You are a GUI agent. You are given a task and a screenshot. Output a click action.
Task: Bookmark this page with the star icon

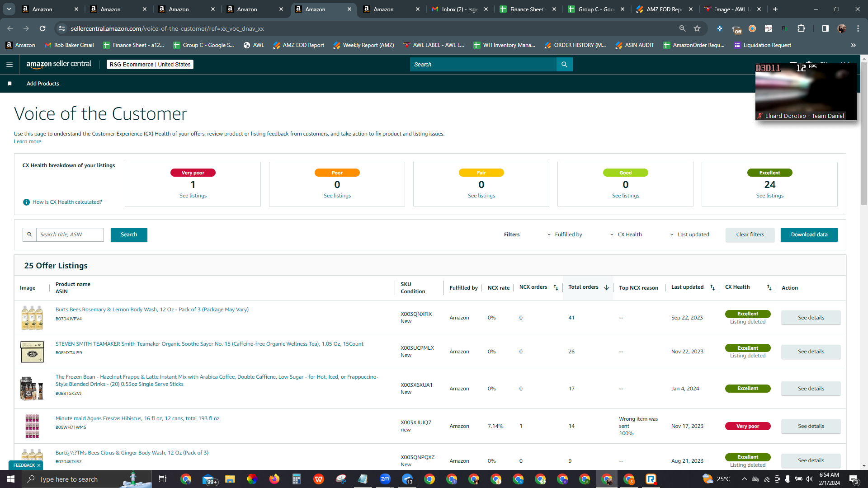click(697, 28)
